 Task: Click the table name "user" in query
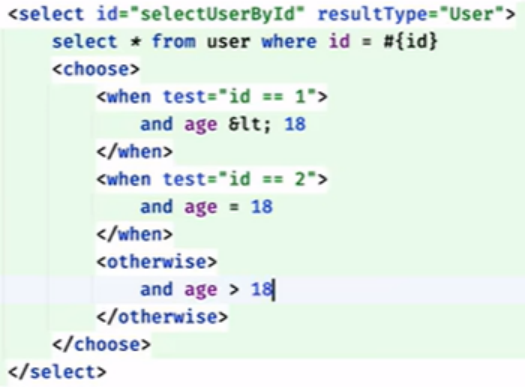[228, 42]
